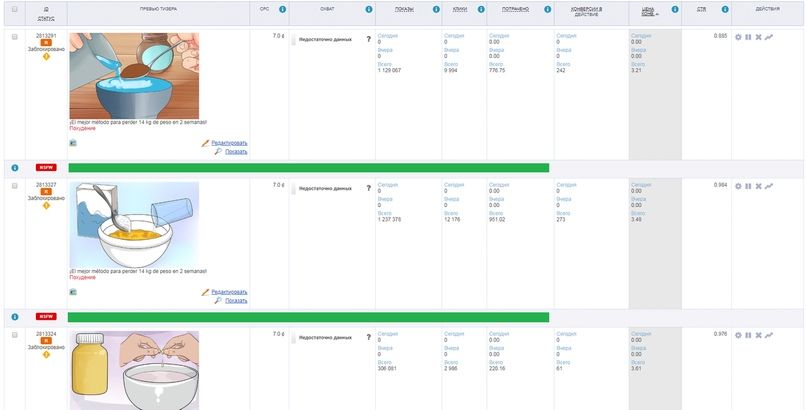
Task: Open the Клики column info icon
Action: pos(481,9)
